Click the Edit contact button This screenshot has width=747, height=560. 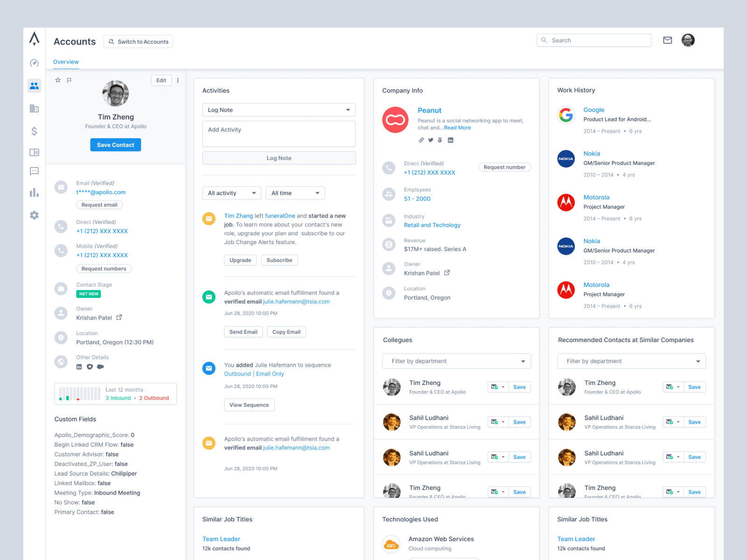click(161, 80)
